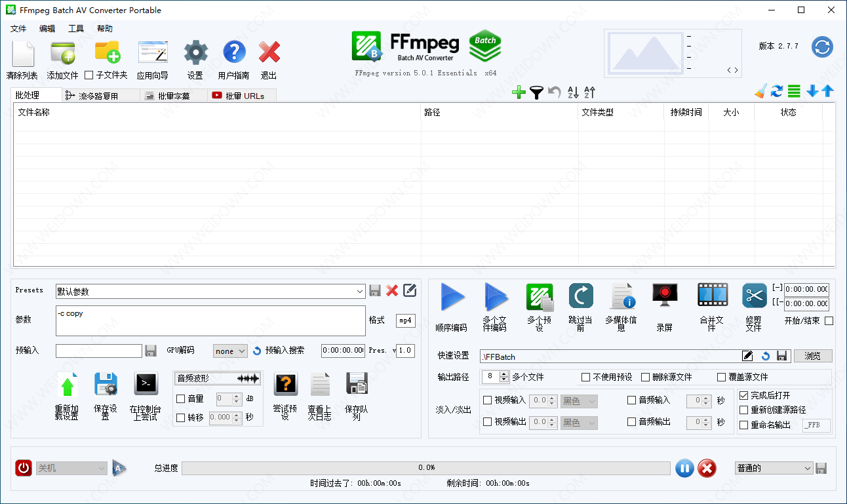Enable the 开始/结束 checkbox
This screenshot has width=847, height=504.
(829, 321)
